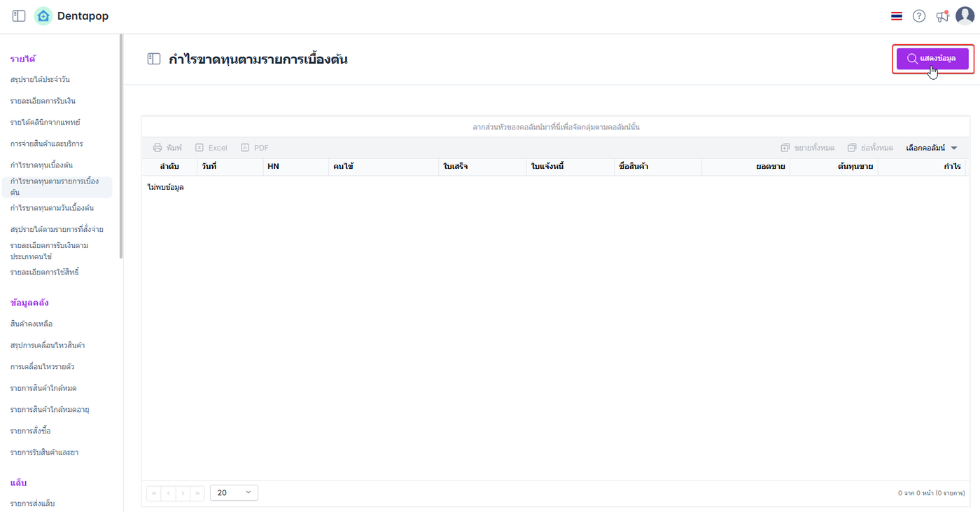Sort by the คนไข้ column header

click(384, 167)
